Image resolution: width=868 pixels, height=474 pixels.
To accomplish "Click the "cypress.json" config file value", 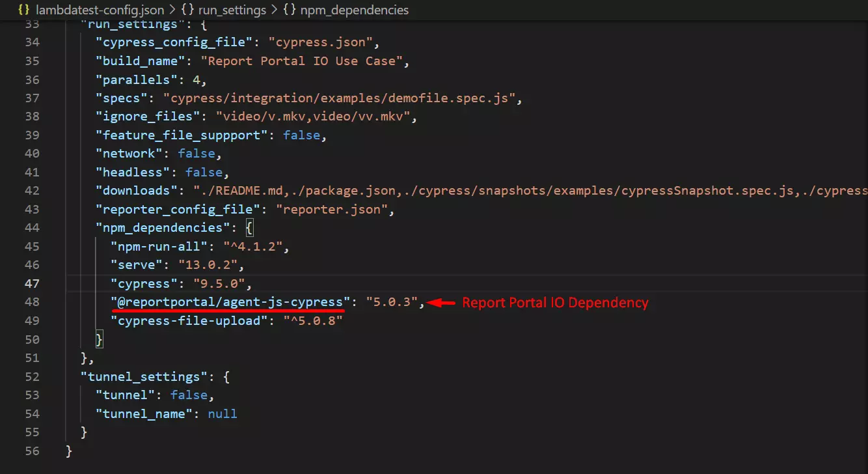I will [x=323, y=42].
